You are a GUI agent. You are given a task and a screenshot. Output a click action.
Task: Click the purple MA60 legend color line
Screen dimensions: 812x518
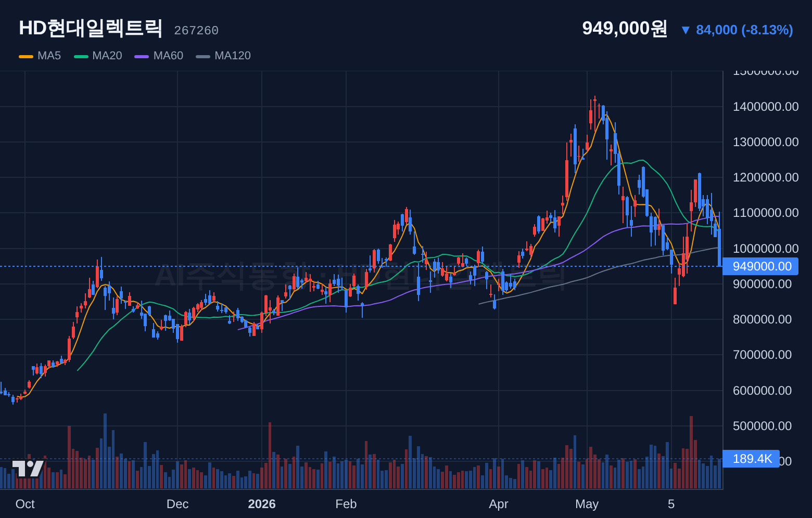click(x=142, y=56)
